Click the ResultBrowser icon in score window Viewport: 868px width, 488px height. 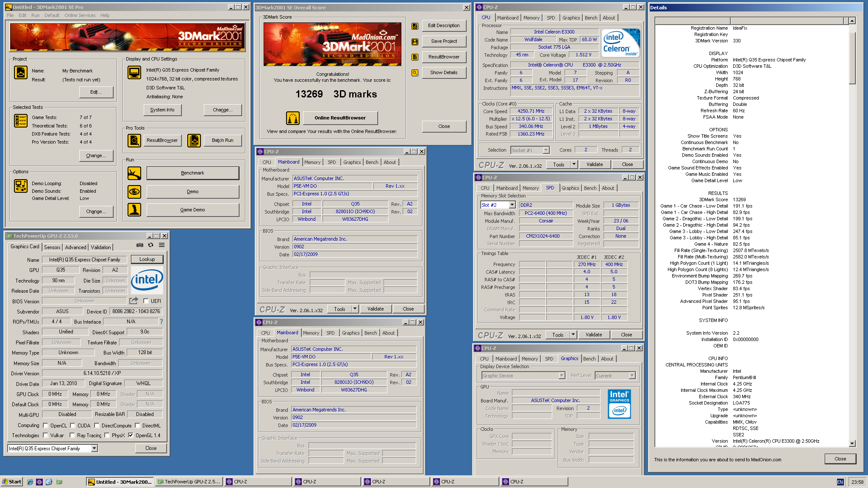(x=415, y=57)
